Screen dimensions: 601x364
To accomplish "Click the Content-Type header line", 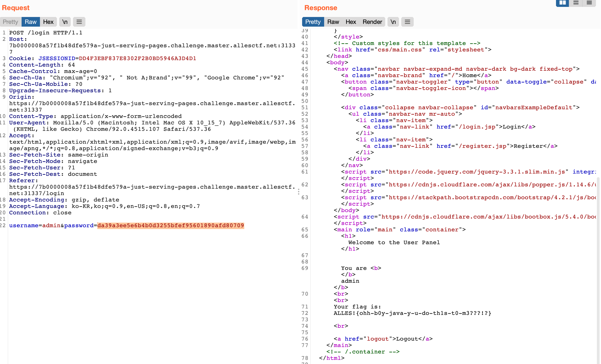I will pyautogui.click(x=95, y=116).
